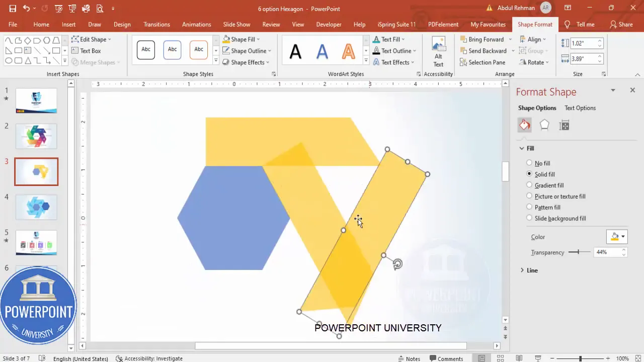Switch to Text Options in Format Shape

click(580, 108)
